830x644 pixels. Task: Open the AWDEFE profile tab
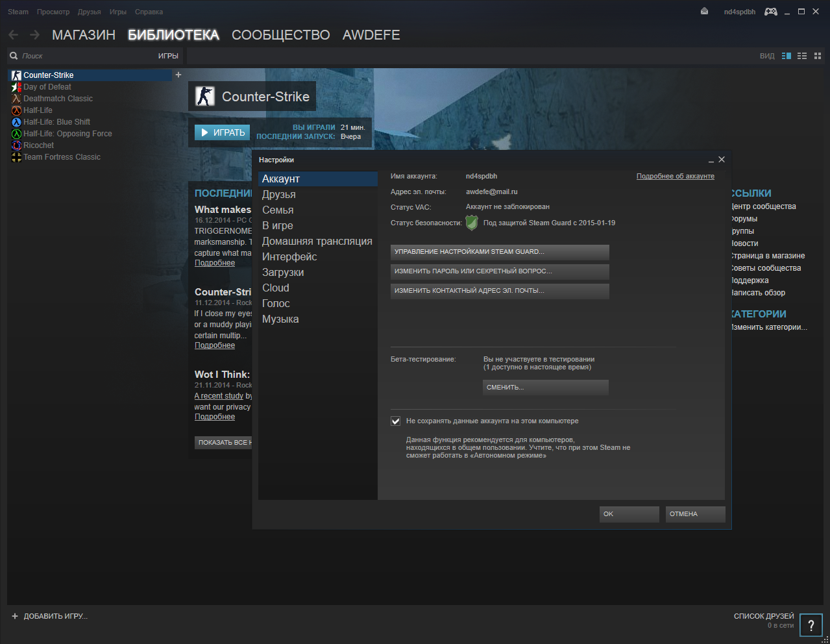point(371,35)
